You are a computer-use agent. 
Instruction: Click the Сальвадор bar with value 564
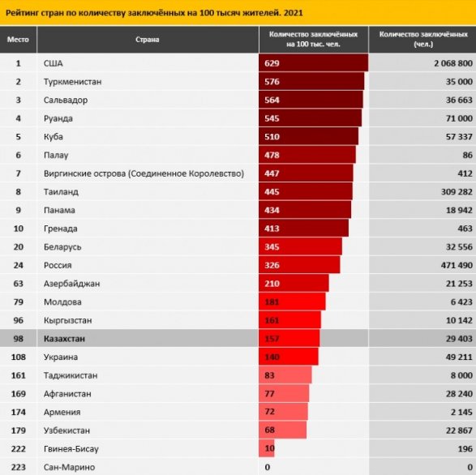point(311,100)
